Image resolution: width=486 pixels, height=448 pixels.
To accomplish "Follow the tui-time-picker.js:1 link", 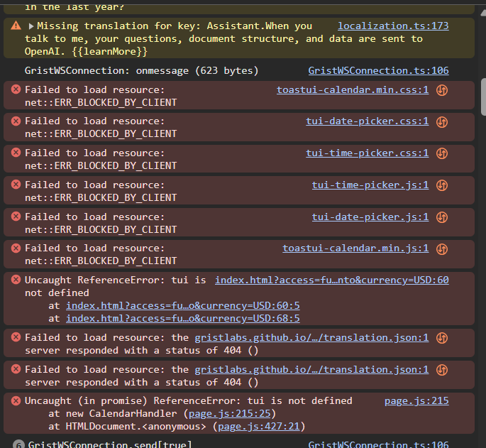I will coord(370,185).
